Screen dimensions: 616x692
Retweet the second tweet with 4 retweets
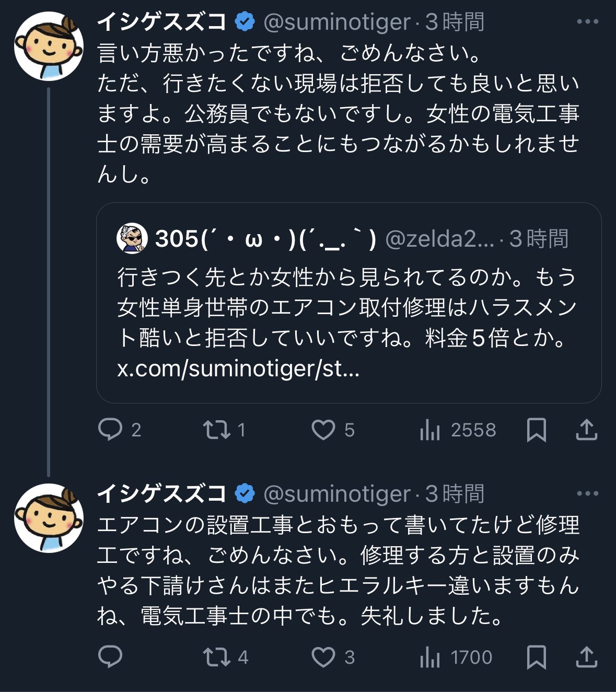[x=216, y=657]
